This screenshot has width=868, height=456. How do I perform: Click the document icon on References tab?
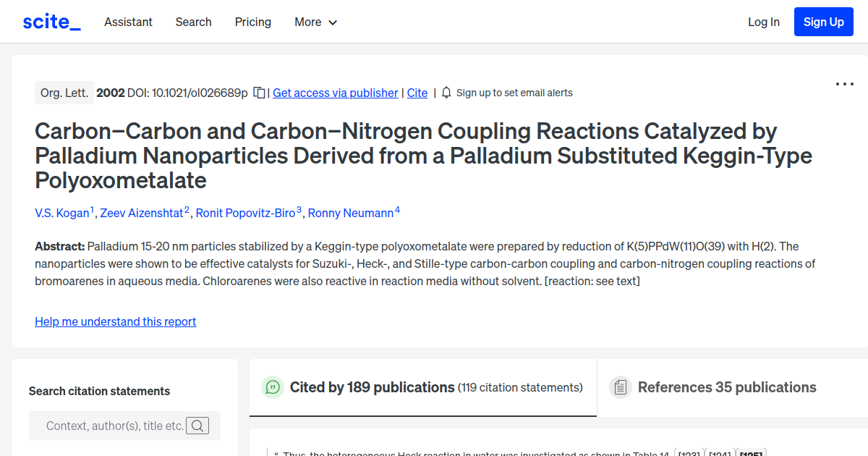click(x=621, y=387)
